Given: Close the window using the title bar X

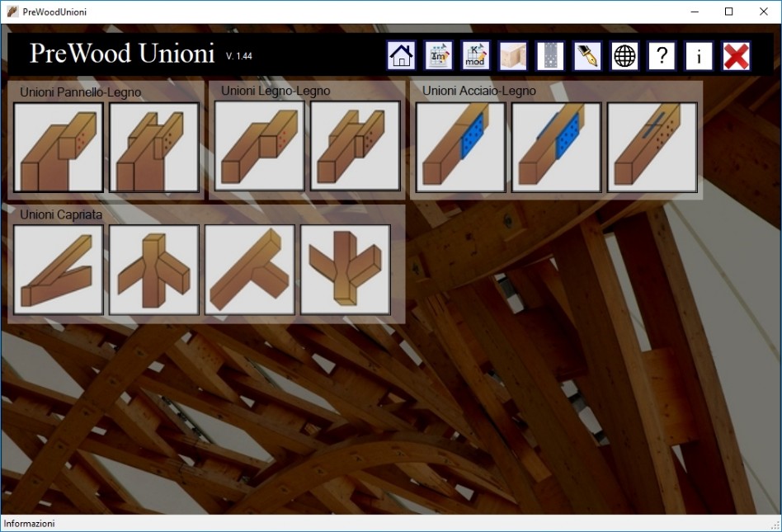Looking at the screenshot, I should [764, 12].
